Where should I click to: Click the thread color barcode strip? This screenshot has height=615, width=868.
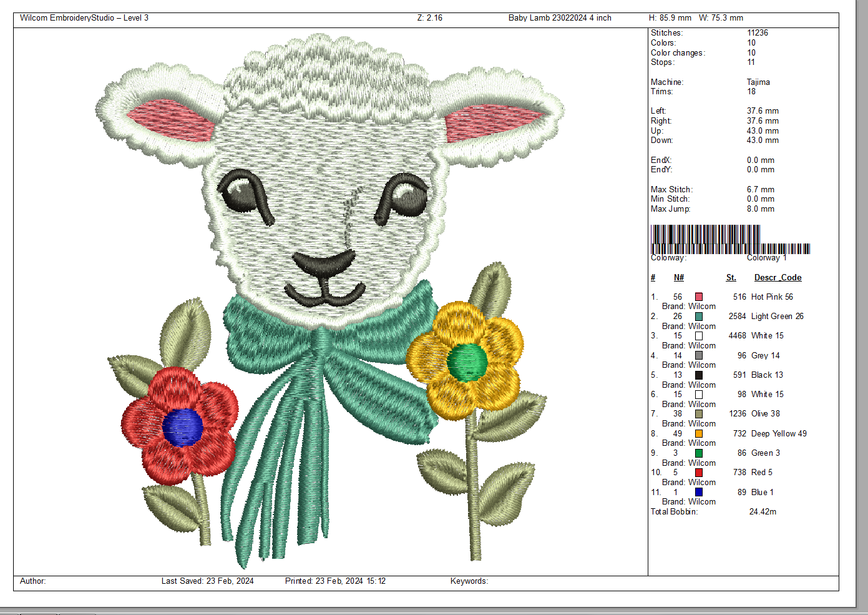(729, 239)
